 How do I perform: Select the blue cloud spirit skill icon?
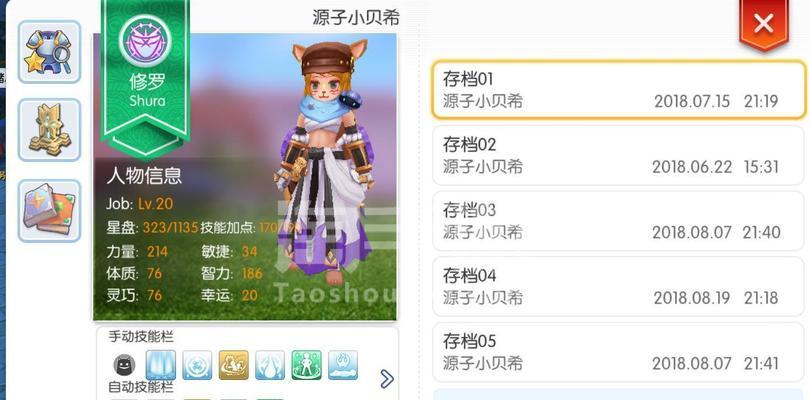pyautogui.click(x=343, y=365)
